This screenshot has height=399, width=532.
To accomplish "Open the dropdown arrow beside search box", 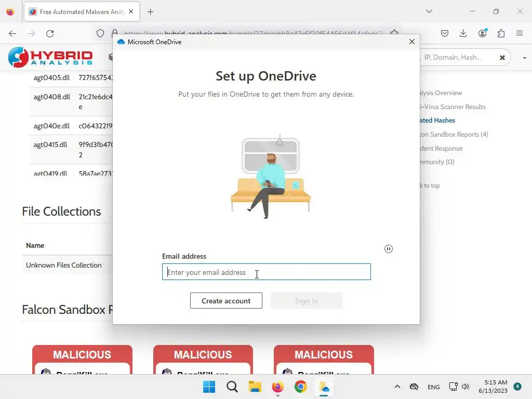I will (x=525, y=58).
